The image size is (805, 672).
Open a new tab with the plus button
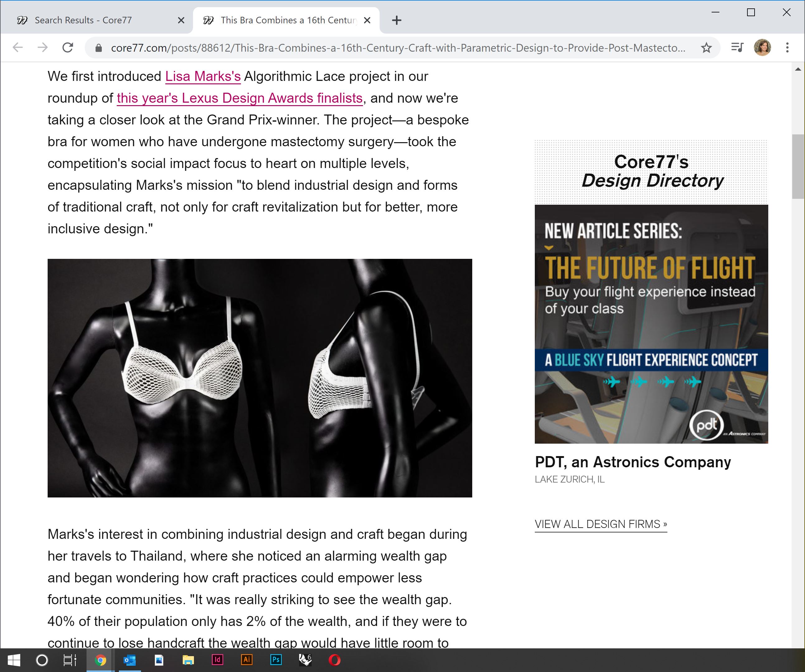click(x=397, y=20)
